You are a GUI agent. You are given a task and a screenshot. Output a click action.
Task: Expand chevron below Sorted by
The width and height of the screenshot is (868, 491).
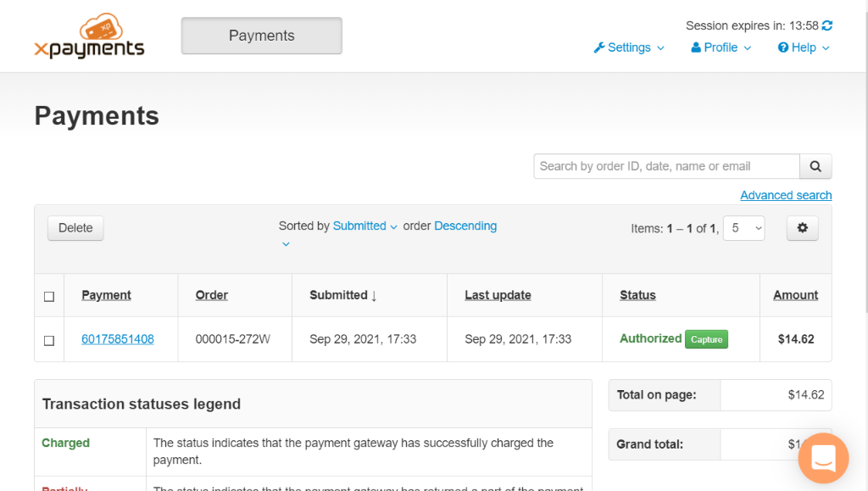[x=286, y=244]
